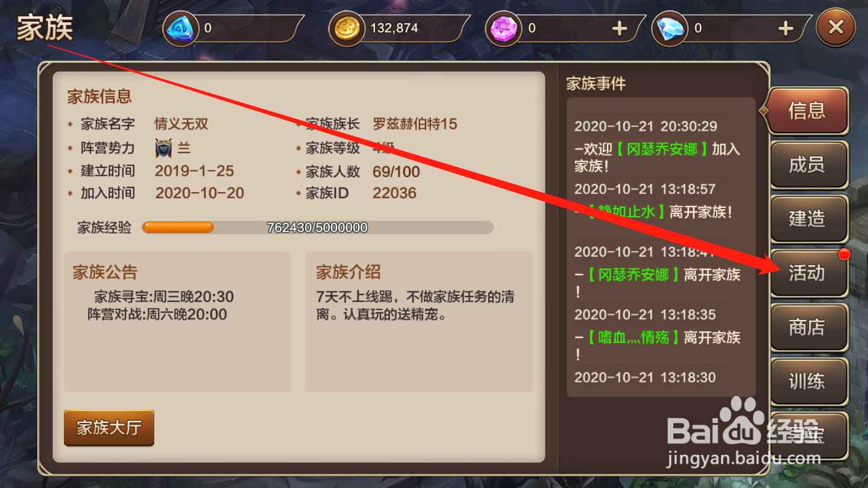This screenshot has height=488, width=868.
Task: Click the 兰 faction emblem icon
Action: [163, 148]
